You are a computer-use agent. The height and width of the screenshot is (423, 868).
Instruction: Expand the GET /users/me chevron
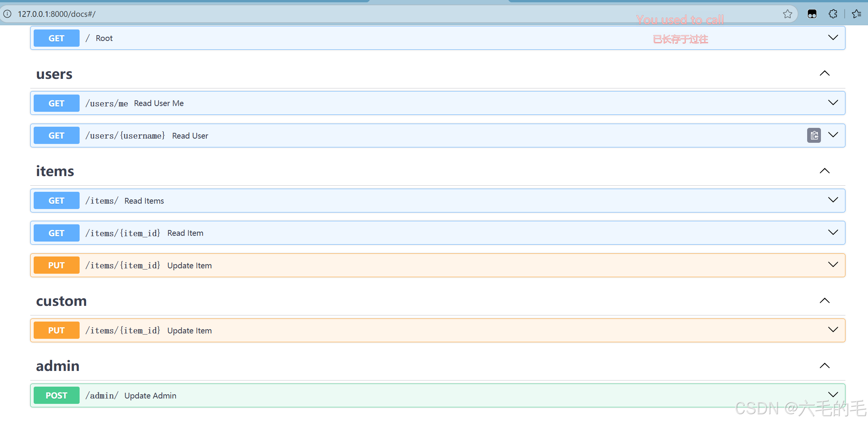[833, 103]
